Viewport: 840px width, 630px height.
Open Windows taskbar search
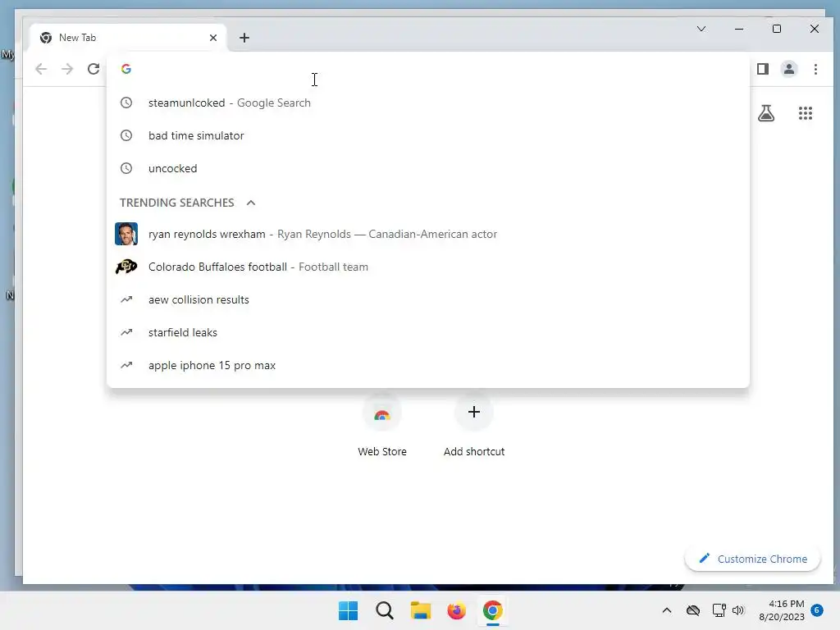click(384, 610)
